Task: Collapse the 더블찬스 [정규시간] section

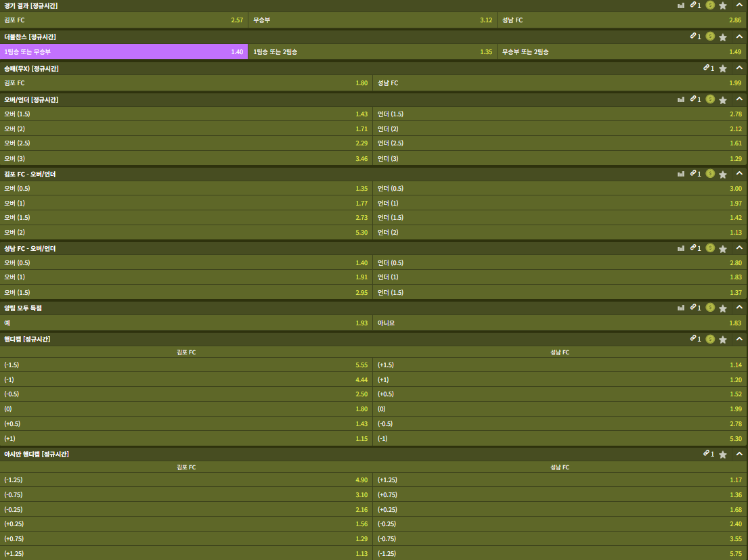Action: pos(739,37)
